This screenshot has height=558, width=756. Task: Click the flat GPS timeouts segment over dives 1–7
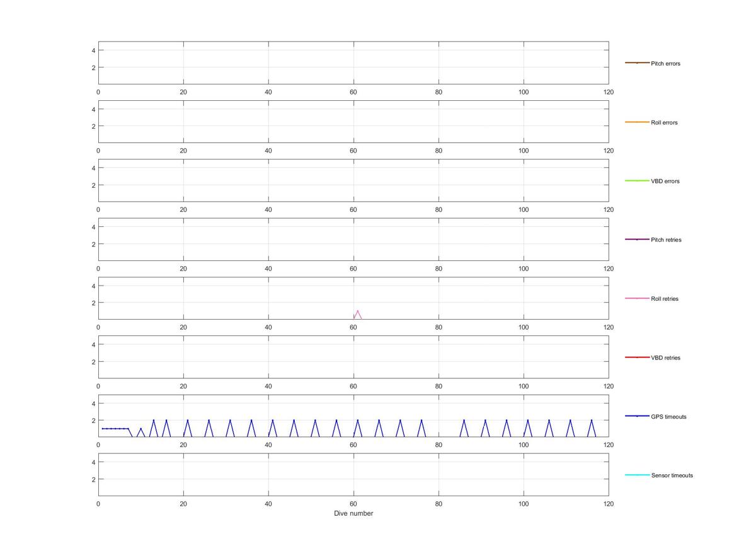[x=115, y=429]
